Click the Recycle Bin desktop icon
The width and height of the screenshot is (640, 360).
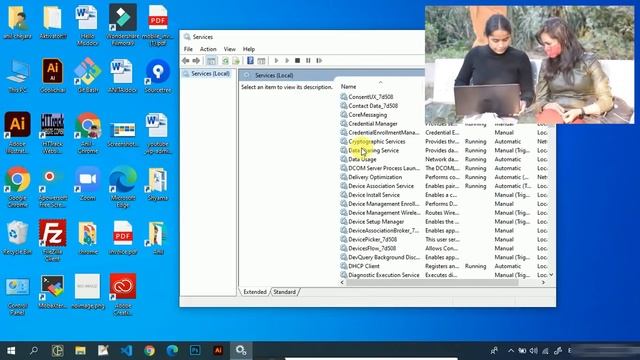point(17,238)
